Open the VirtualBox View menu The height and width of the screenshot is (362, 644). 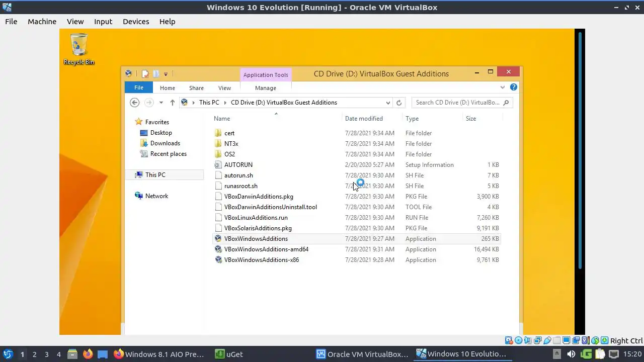75,22
